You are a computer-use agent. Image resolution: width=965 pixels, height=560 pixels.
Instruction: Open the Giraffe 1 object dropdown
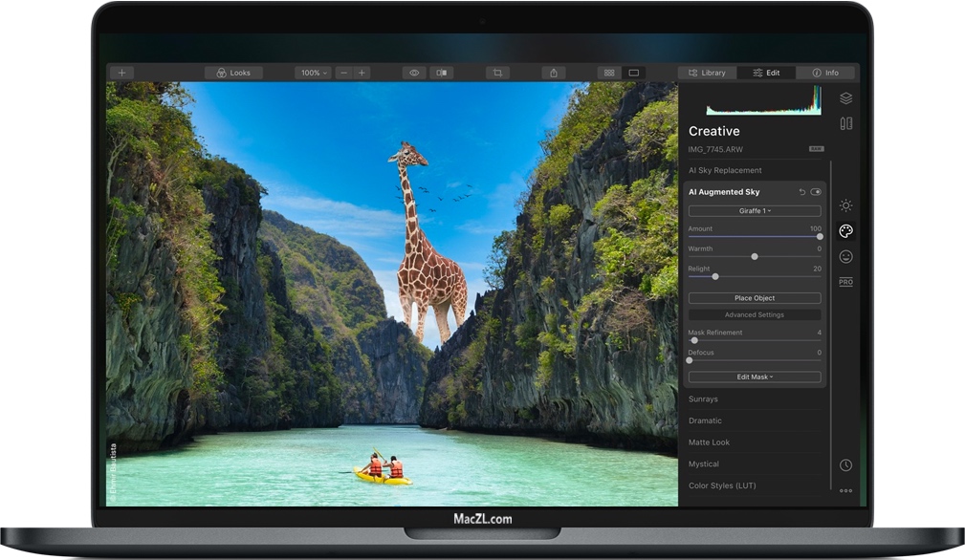click(x=755, y=211)
